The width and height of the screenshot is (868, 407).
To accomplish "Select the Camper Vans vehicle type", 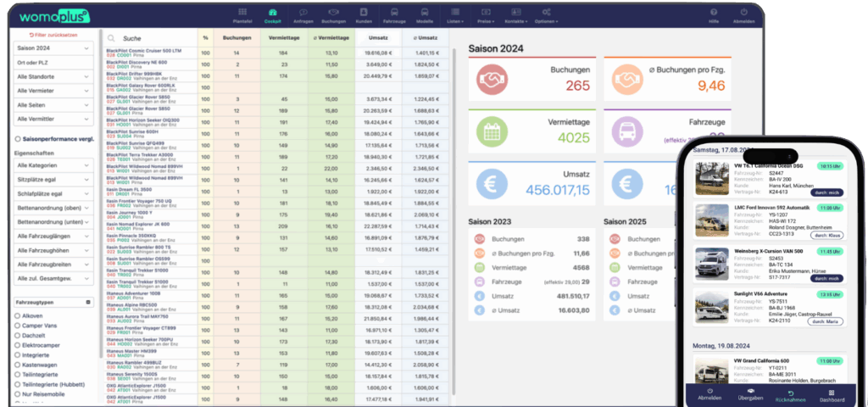I will tap(18, 326).
